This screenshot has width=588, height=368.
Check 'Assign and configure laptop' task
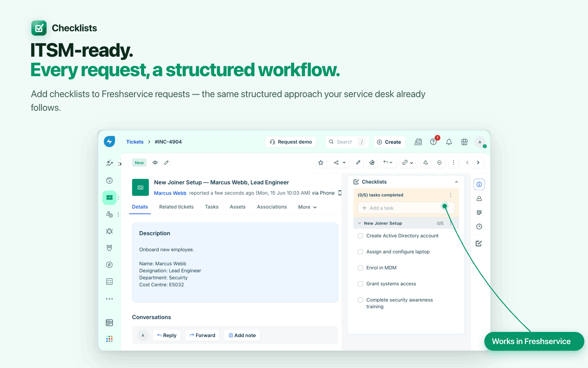[x=361, y=252]
